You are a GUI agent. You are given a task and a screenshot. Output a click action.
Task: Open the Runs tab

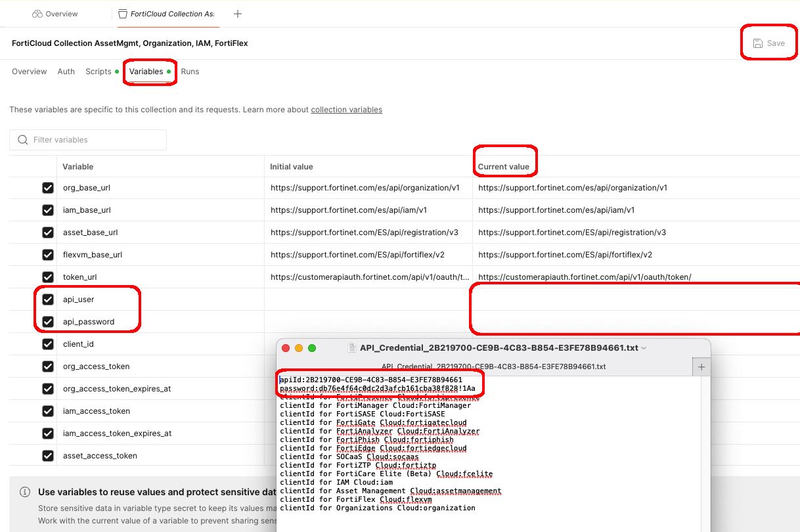tap(190, 72)
